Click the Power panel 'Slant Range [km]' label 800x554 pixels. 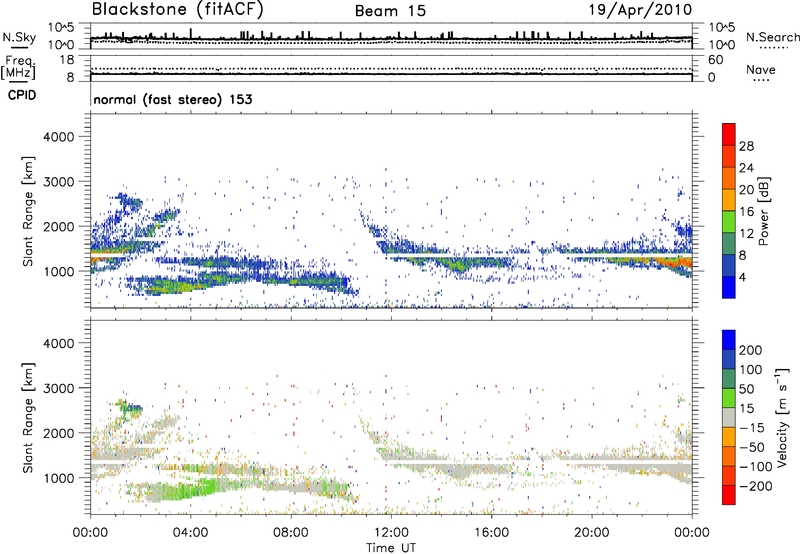pos(28,211)
